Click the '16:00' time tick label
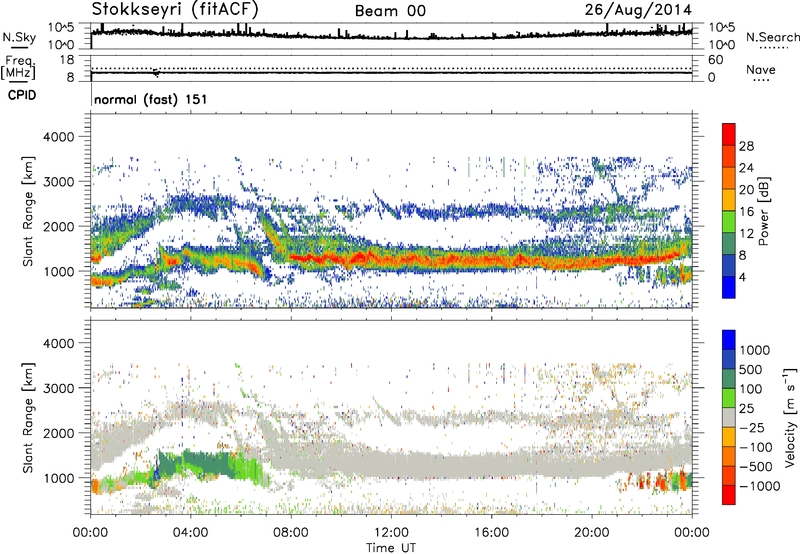Viewport: 800px width, 554px height. click(491, 533)
